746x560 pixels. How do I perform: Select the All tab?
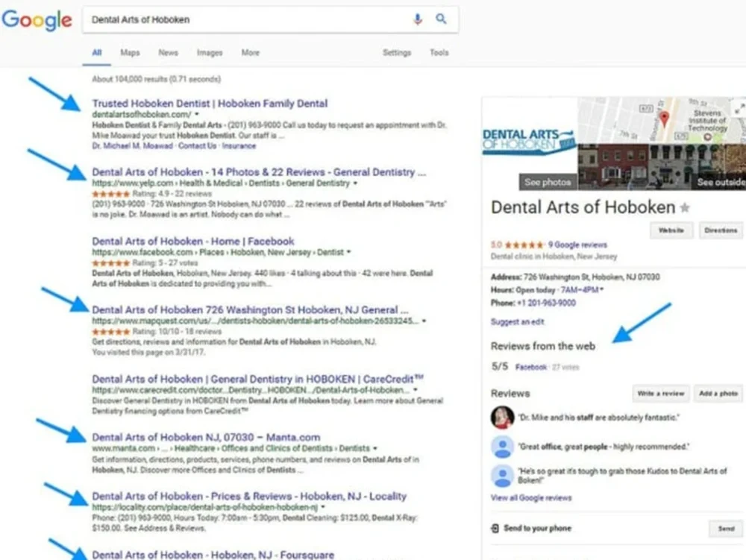tap(96, 53)
